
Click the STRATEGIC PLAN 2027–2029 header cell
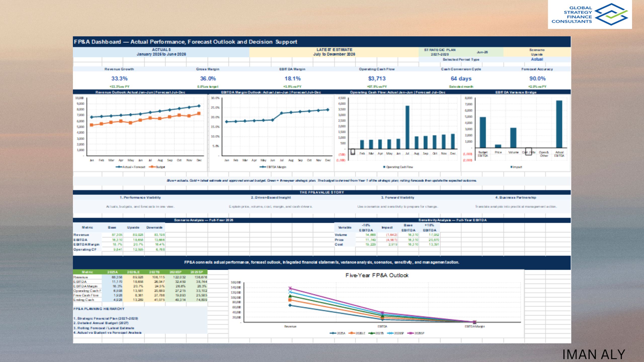440,52
